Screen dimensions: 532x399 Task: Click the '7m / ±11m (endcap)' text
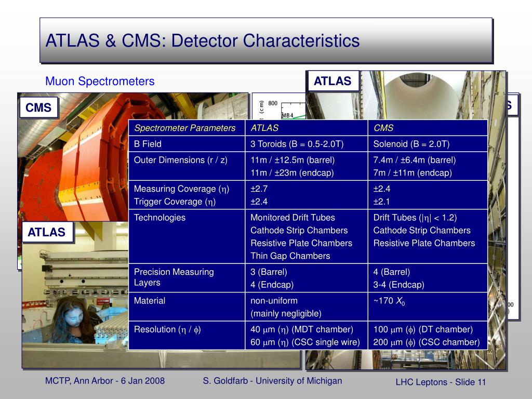(x=413, y=172)
